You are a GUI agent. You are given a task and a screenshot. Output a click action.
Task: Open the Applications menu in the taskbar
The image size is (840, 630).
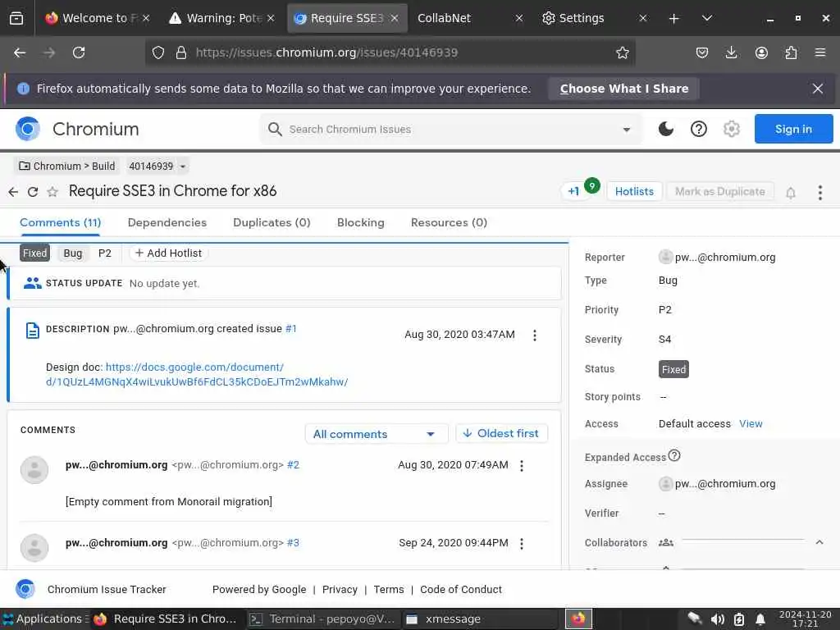click(x=43, y=619)
